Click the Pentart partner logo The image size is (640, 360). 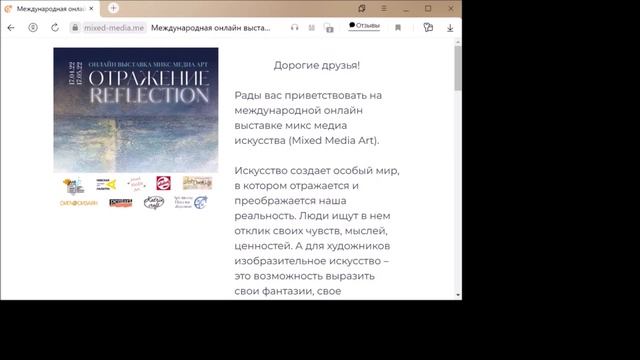(121, 202)
